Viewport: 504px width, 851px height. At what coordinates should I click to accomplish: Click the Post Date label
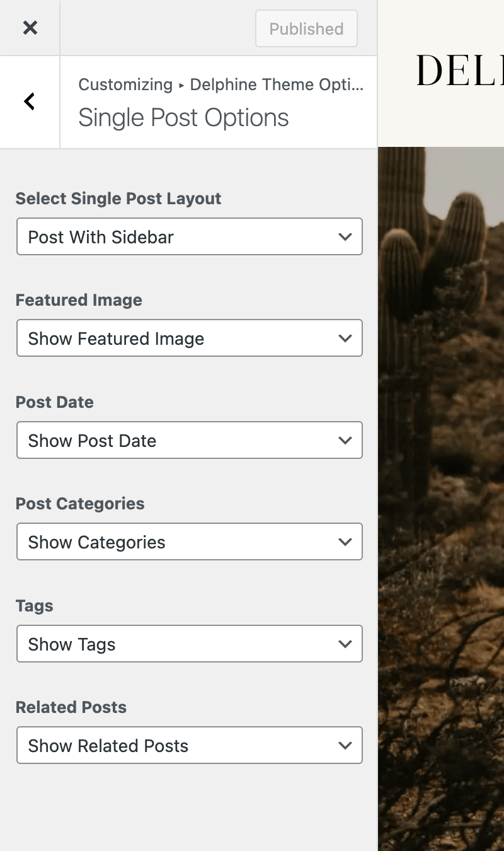click(x=55, y=402)
